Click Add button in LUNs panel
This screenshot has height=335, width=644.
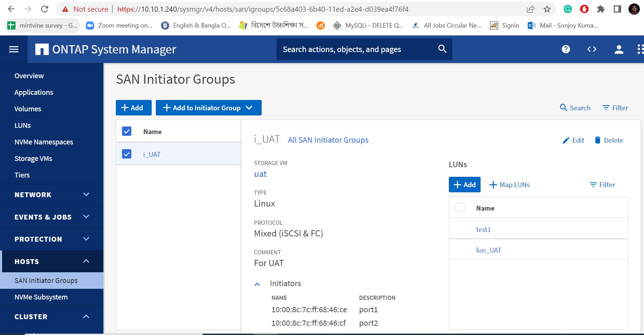point(464,185)
